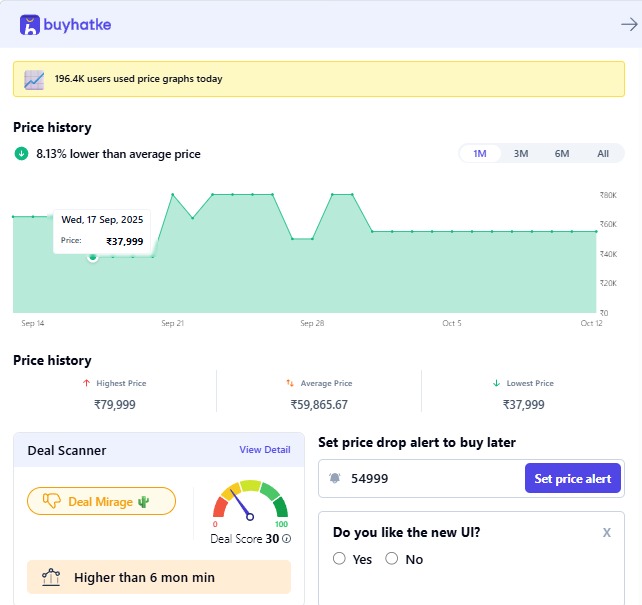Select the No radio button
Image resolution: width=642 pixels, height=605 pixels.
point(392,559)
